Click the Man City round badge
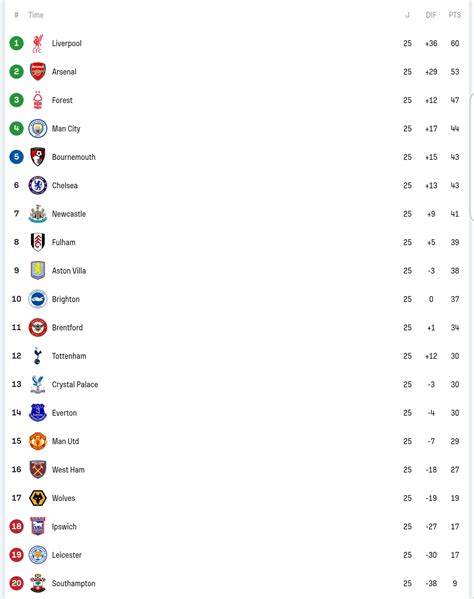This screenshot has width=474, height=599. click(x=38, y=128)
